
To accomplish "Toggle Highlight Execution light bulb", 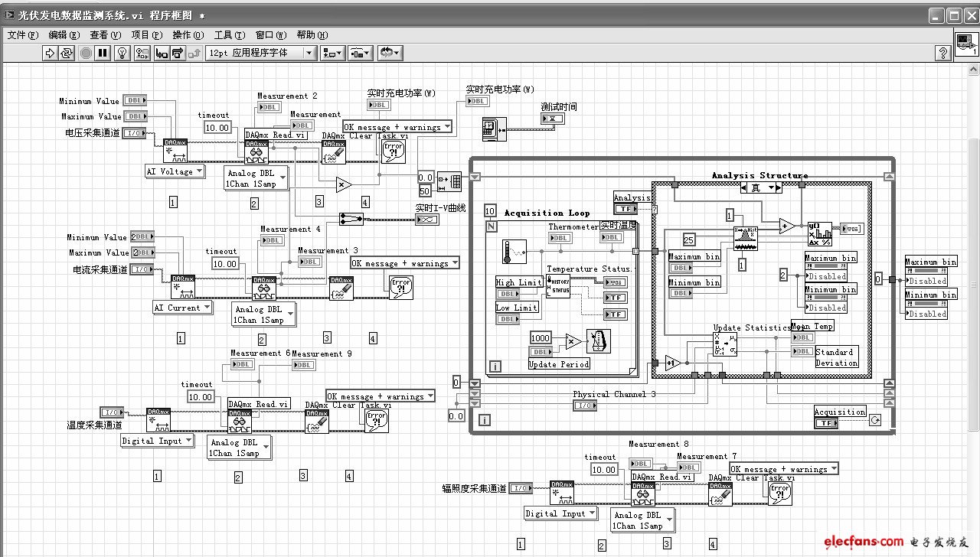I will 121,53.
